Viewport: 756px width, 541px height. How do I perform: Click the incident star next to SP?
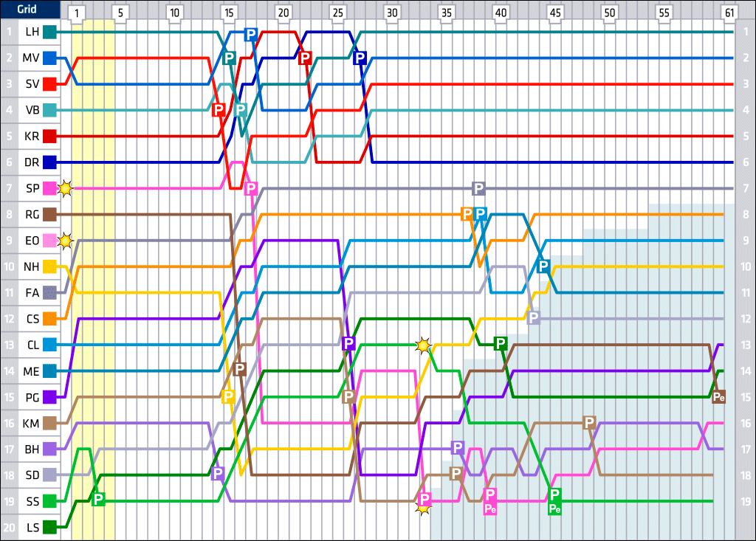(66, 188)
